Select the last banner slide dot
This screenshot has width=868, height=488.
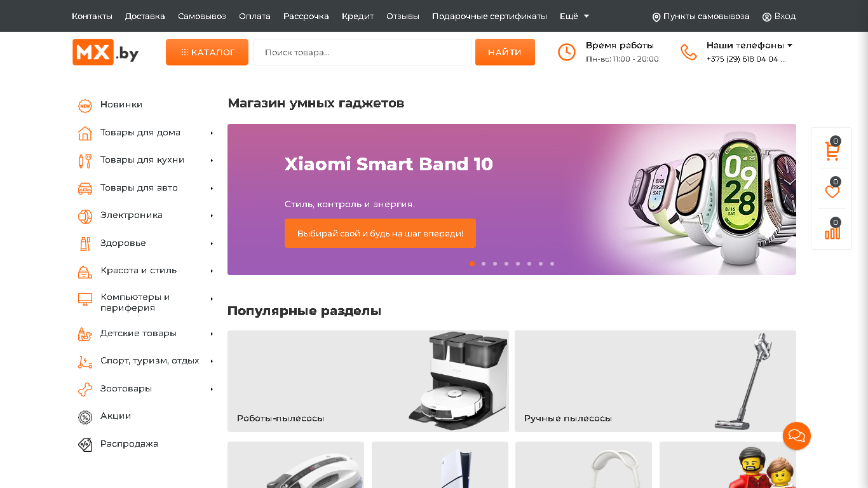click(552, 264)
